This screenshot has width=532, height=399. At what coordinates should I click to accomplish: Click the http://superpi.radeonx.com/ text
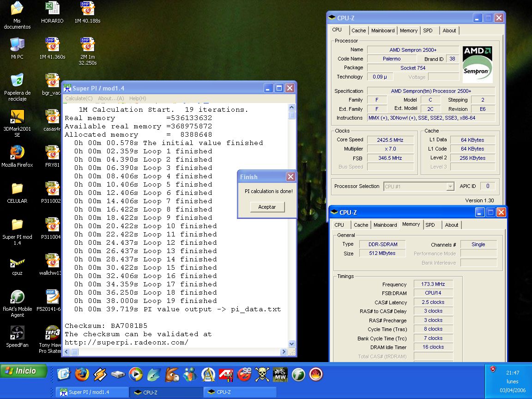point(126,342)
